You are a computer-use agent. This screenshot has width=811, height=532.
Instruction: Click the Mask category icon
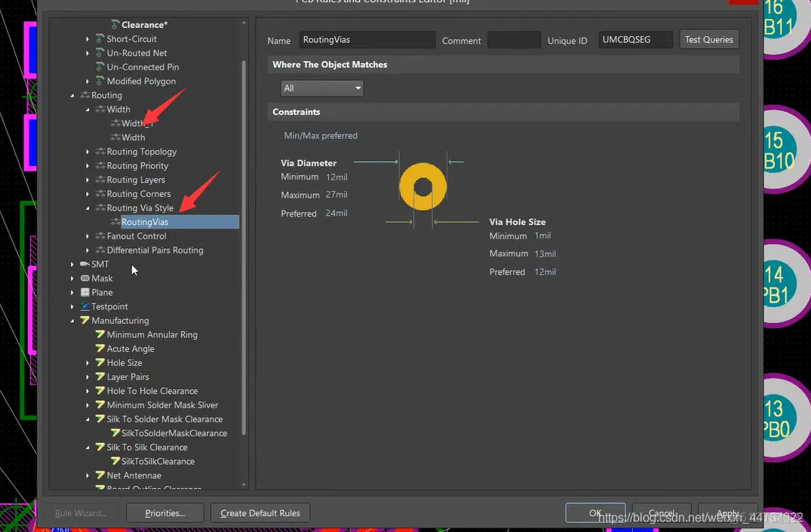[84, 278]
